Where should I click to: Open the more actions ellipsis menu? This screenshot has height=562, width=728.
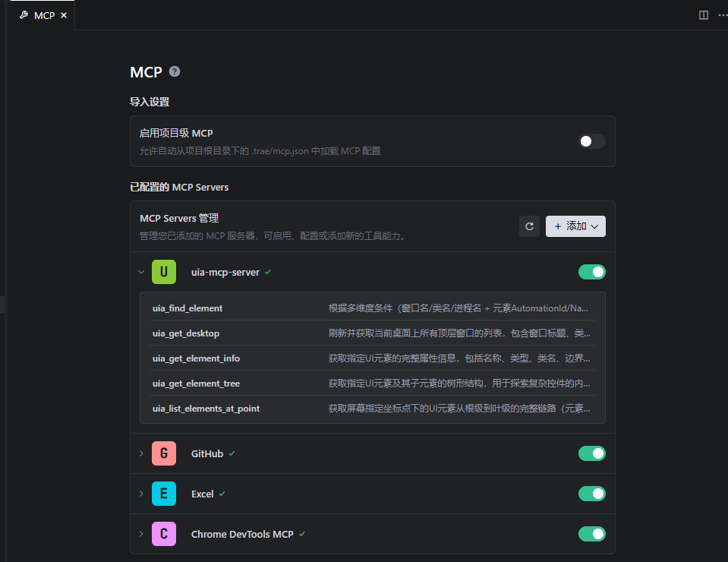click(723, 15)
